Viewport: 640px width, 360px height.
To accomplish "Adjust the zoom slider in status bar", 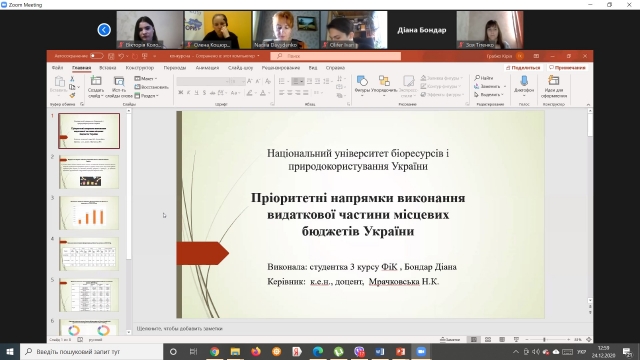I will pyautogui.click(x=544, y=340).
